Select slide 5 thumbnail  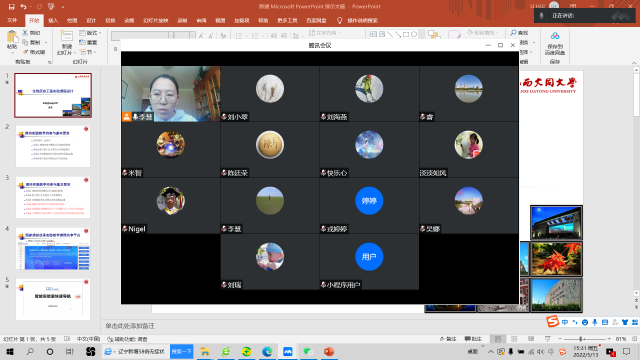coord(53,299)
